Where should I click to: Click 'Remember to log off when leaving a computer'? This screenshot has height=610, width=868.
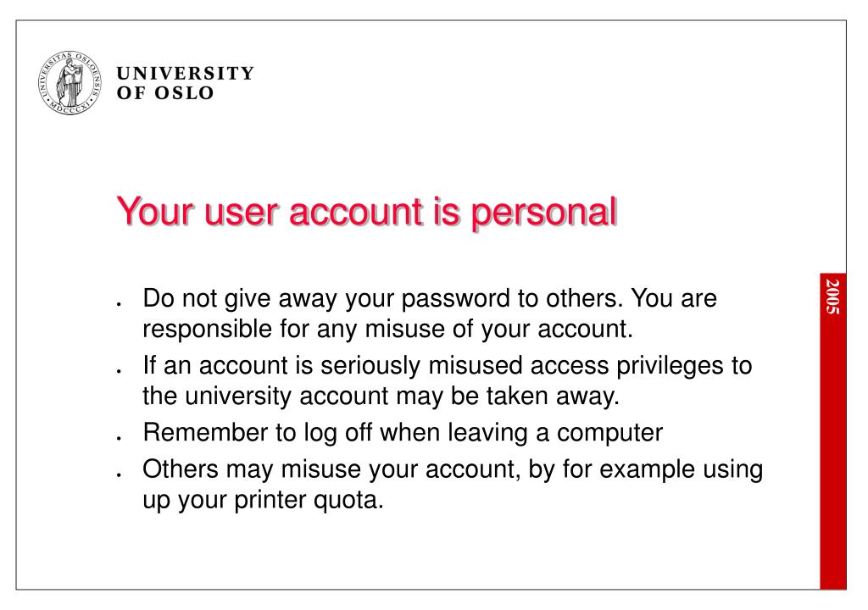403,433
